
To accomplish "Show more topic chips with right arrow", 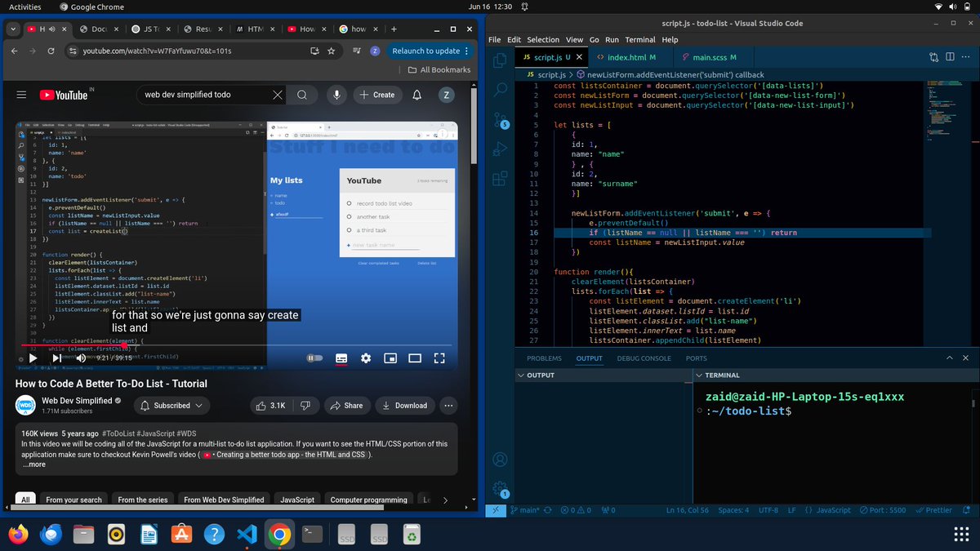I will 445,500.
